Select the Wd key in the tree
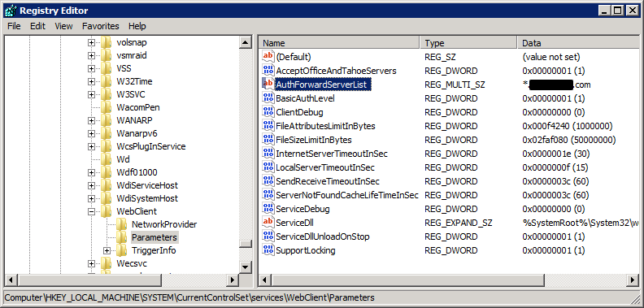Viewport: 644px width, 308px height. click(x=123, y=159)
